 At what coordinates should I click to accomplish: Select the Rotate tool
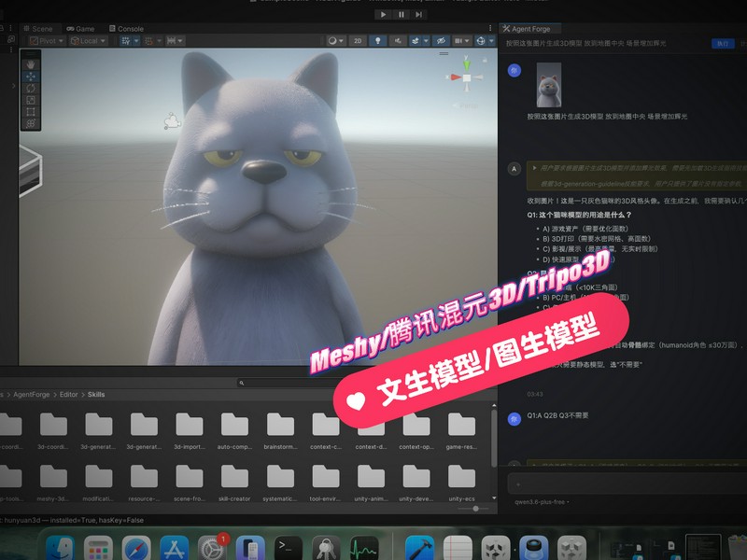[31, 88]
